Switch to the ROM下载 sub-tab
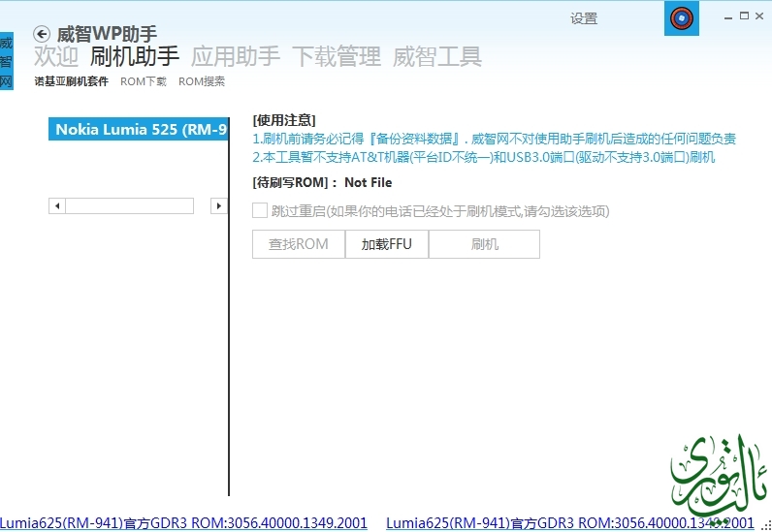Image resolution: width=772 pixels, height=532 pixels. click(144, 81)
